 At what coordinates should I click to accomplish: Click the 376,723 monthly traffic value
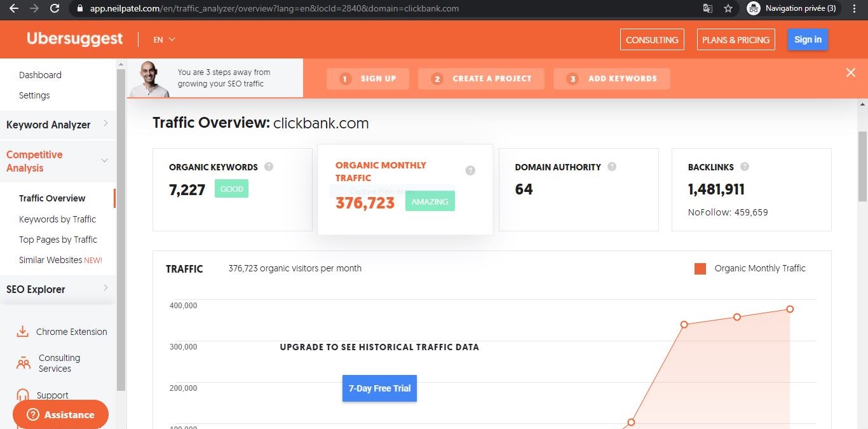click(365, 203)
